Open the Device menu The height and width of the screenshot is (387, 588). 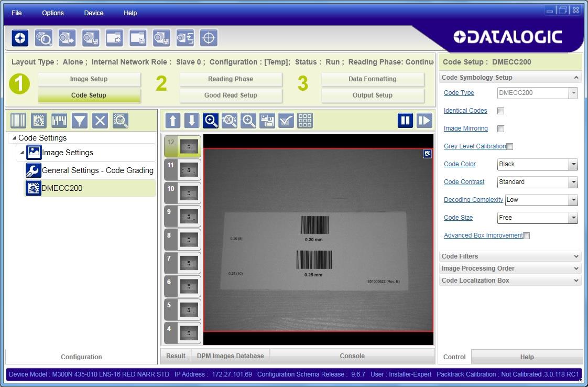click(x=94, y=13)
